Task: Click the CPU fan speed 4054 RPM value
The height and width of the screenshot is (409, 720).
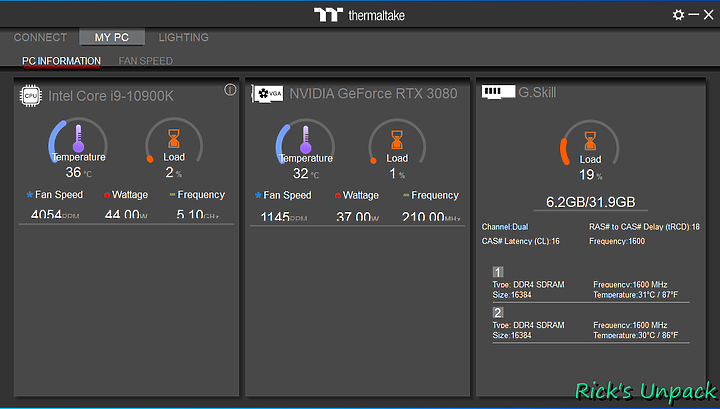Action: coord(55,214)
